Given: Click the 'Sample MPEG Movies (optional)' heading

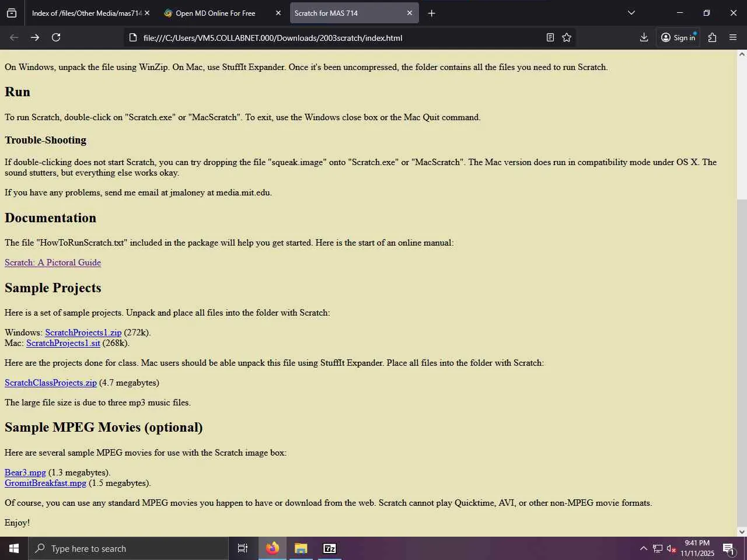Looking at the screenshot, I should [104, 427].
